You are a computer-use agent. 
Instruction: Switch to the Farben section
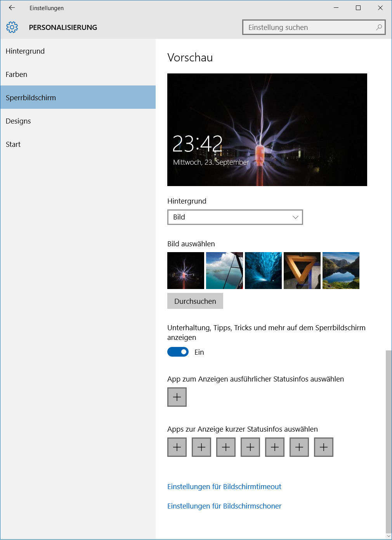16,75
